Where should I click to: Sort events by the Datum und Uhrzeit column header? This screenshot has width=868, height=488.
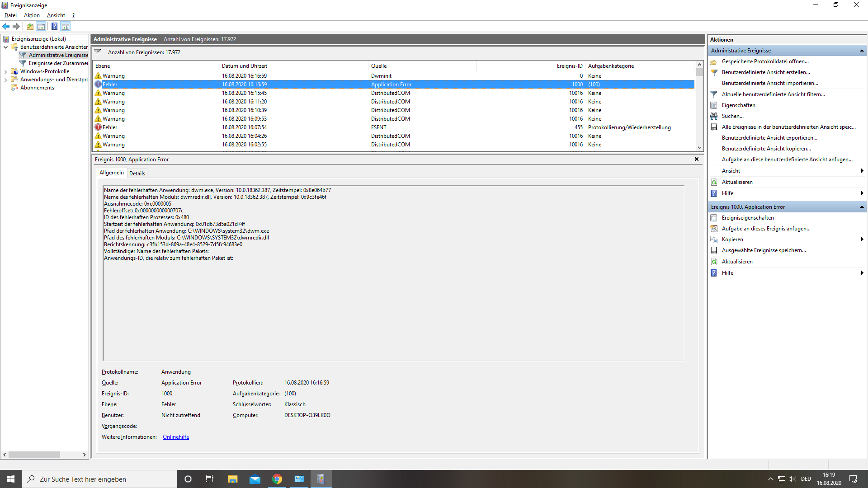click(x=244, y=66)
